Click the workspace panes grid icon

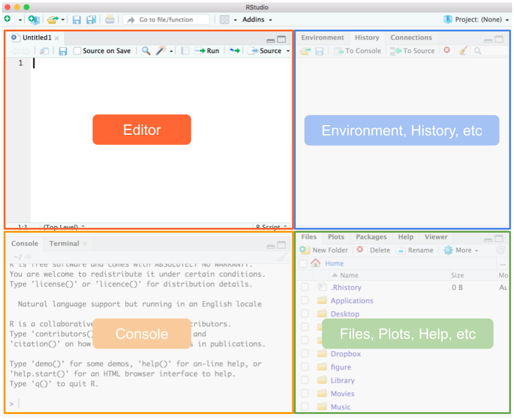pos(224,20)
